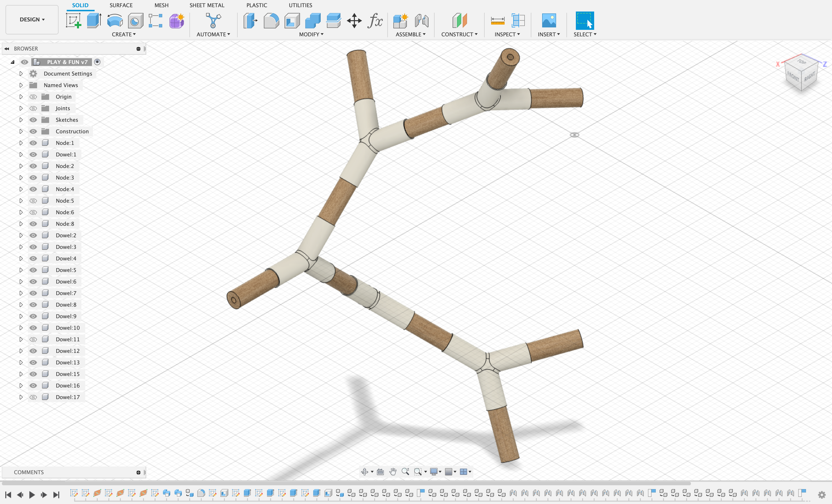This screenshot has height=504, width=832.
Task: Open the DESIGN workspace dropdown
Action: pyautogui.click(x=32, y=19)
